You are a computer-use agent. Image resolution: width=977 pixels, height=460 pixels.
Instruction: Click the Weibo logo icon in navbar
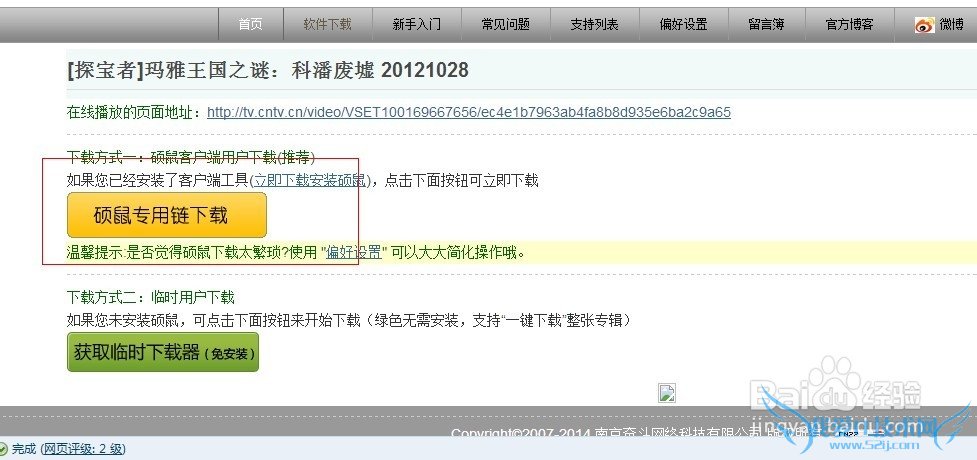tap(925, 25)
